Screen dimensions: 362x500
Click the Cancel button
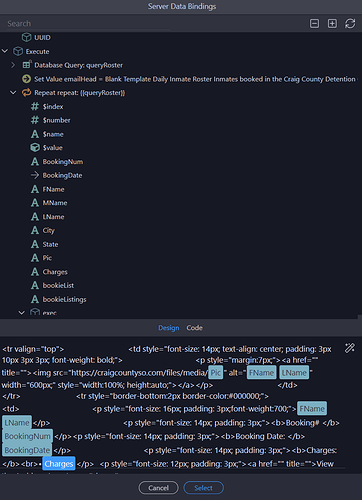click(158, 488)
